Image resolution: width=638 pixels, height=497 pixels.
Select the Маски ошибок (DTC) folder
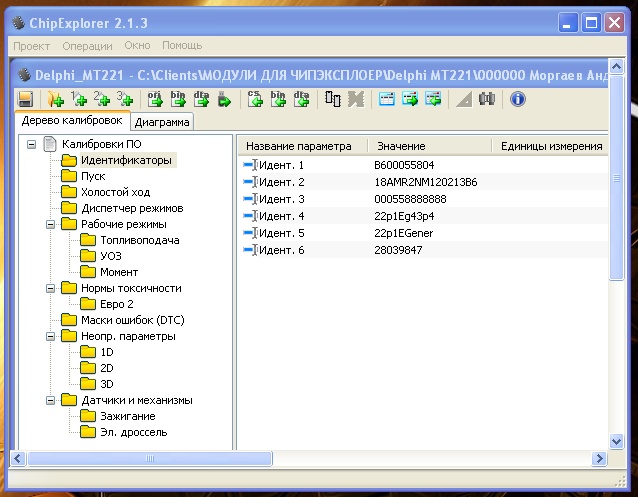pos(132,320)
